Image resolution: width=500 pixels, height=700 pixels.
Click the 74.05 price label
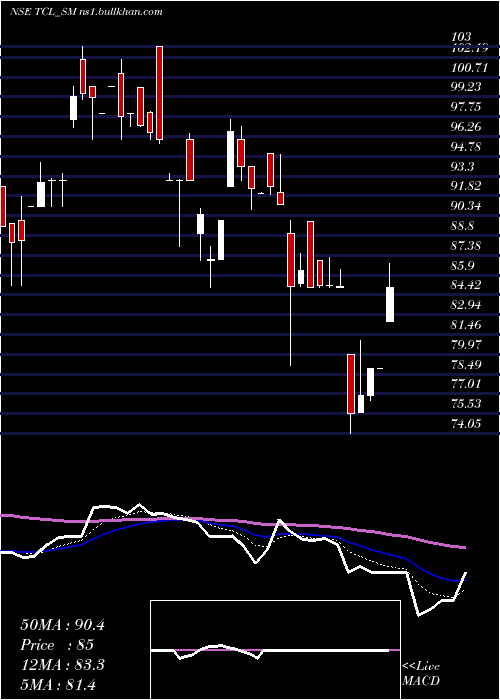467,423
